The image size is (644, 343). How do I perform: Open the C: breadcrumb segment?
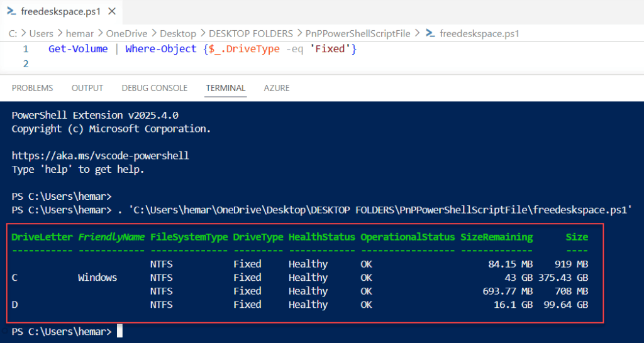click(13, 34)
